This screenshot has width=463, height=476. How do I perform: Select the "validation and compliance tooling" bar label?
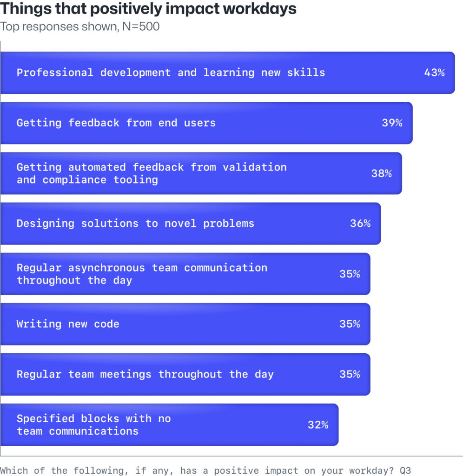click(x=152, y=173)
